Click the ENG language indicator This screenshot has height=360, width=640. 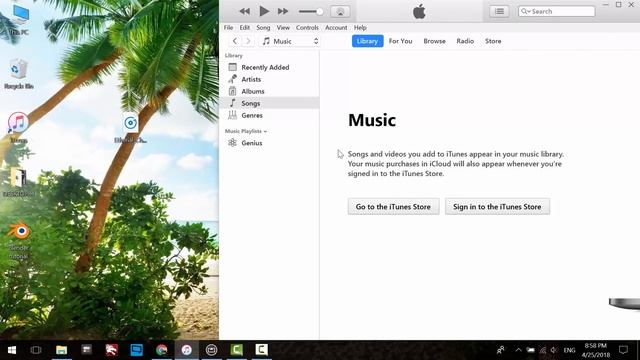(x=569, y=350)
